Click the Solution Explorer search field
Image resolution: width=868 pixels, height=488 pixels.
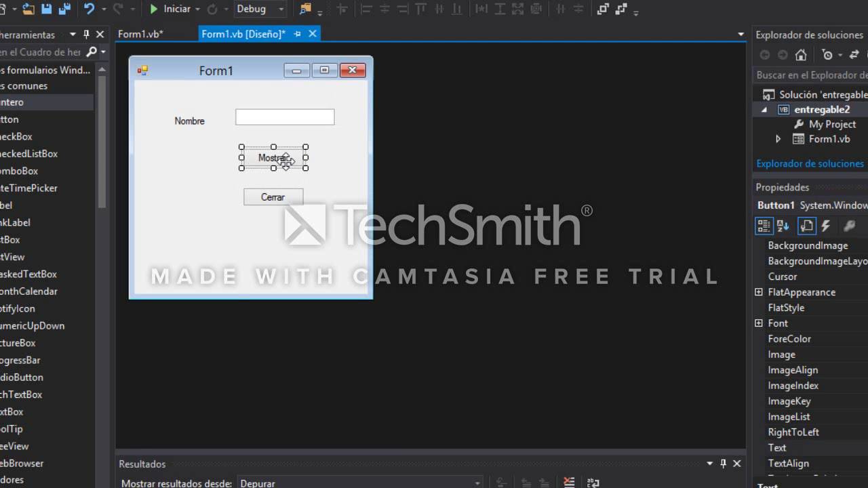(811, 75)
